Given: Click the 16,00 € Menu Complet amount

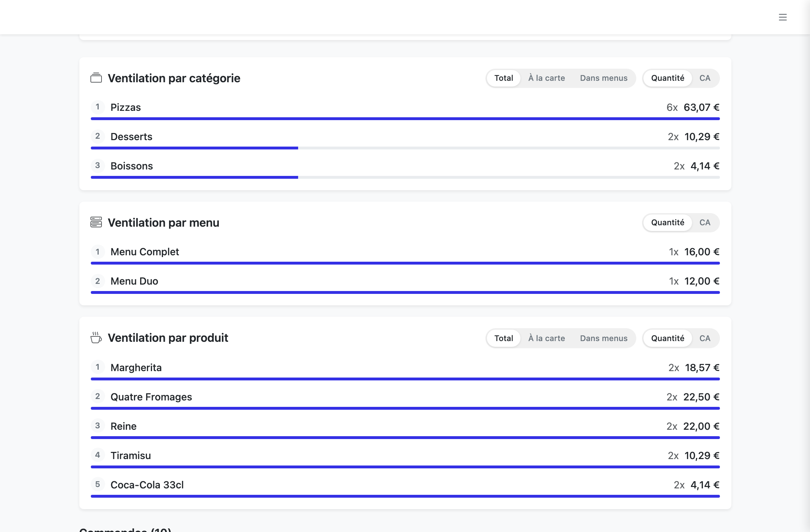Looking at the screenshot, I should pyautogui.click(x=702, y=252).
